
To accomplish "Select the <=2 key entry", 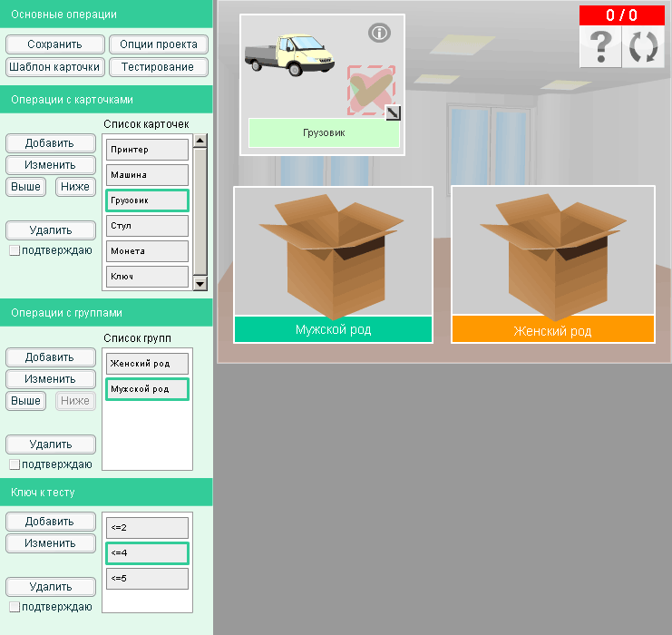I will point(148,528).
